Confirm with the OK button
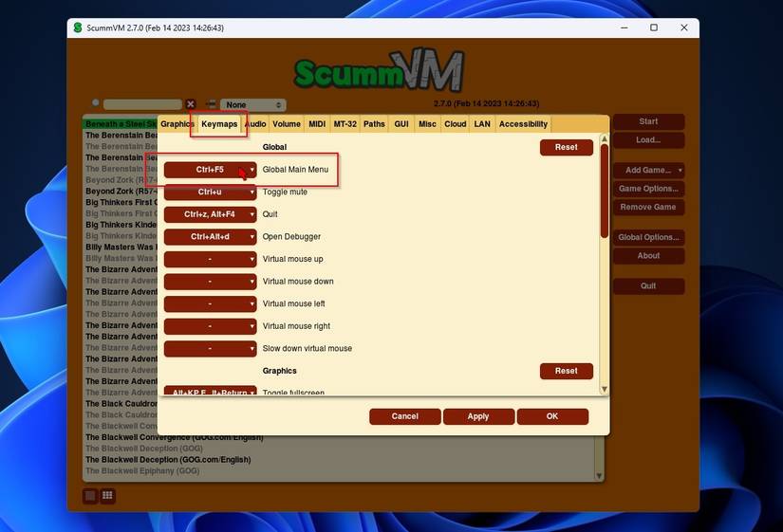Image resolution: width=783 pixels, height=532 pixels. 552,416
